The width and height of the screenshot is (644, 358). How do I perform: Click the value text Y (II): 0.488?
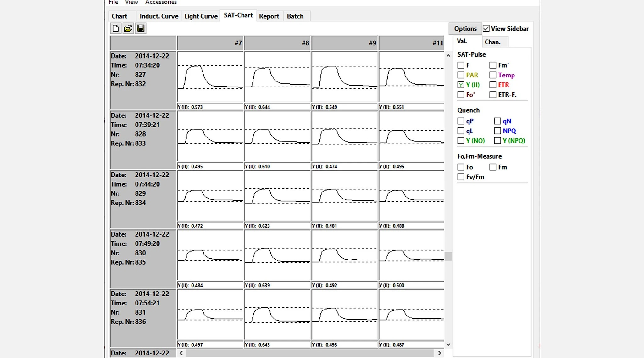[x=392, y=226]
